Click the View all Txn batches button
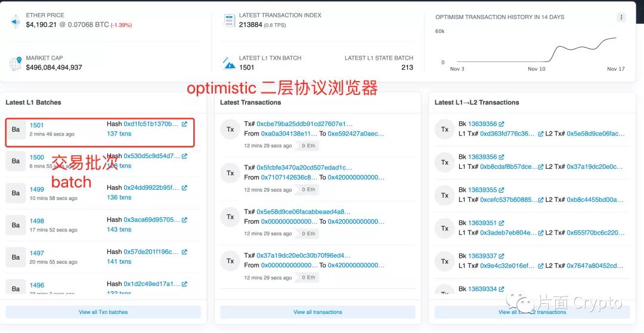The width and height of the screenshot is (644, 333). point(103,312)
